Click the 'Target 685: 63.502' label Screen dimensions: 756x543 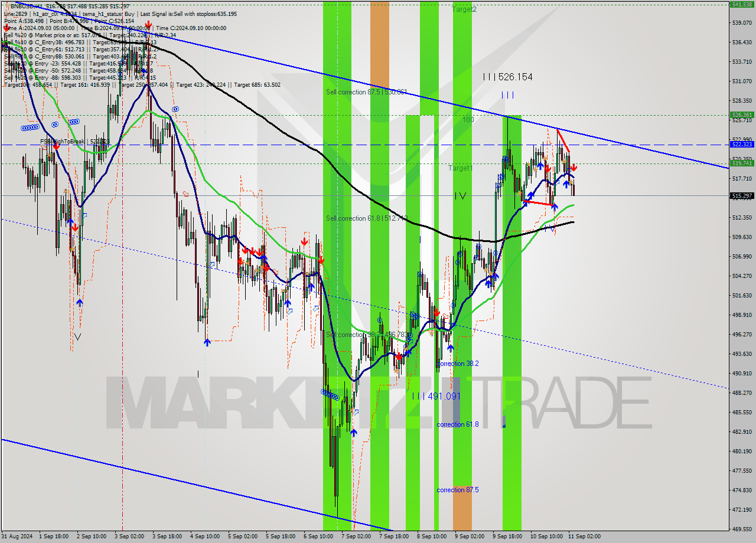coord(257,84)
